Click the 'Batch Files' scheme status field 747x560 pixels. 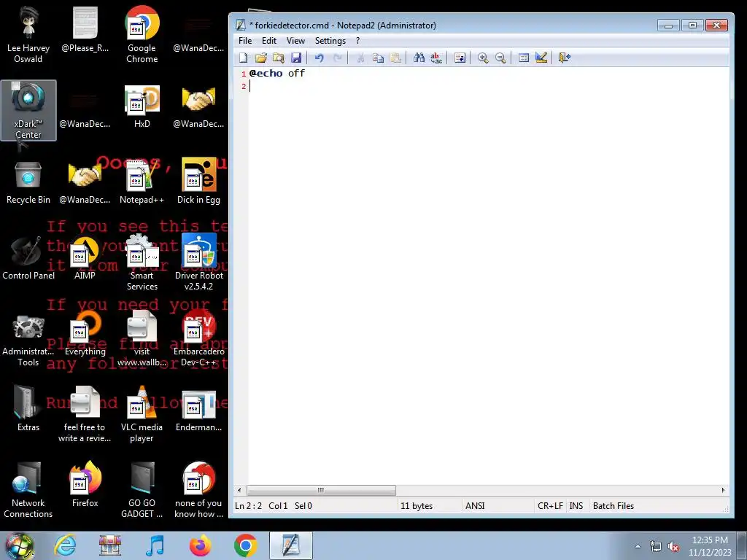pyautogui.click(x=613, y=506)
